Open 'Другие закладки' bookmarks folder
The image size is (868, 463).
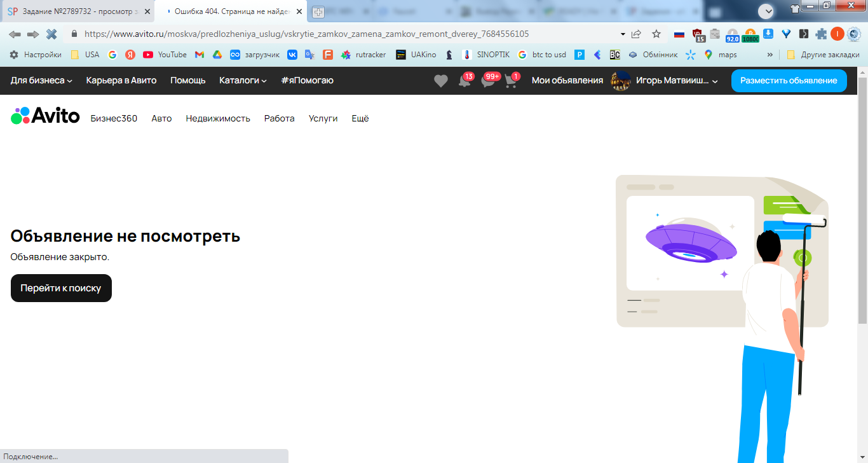(823, 55)
